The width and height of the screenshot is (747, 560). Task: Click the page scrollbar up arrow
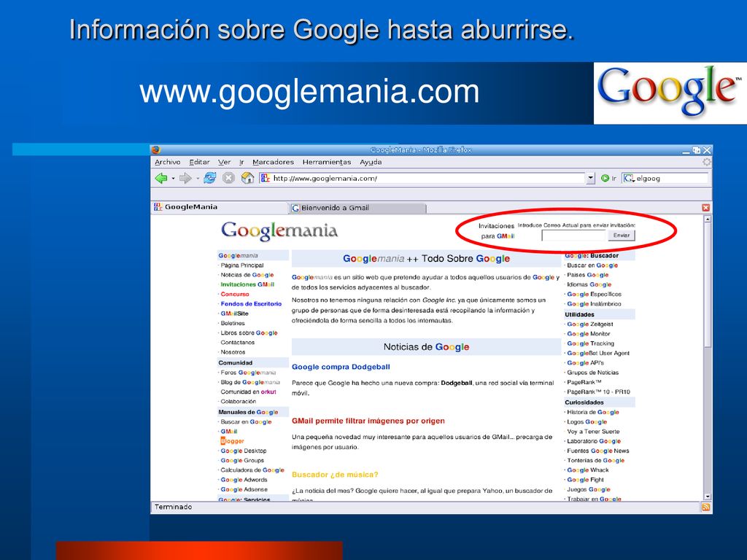coord(708,219)
